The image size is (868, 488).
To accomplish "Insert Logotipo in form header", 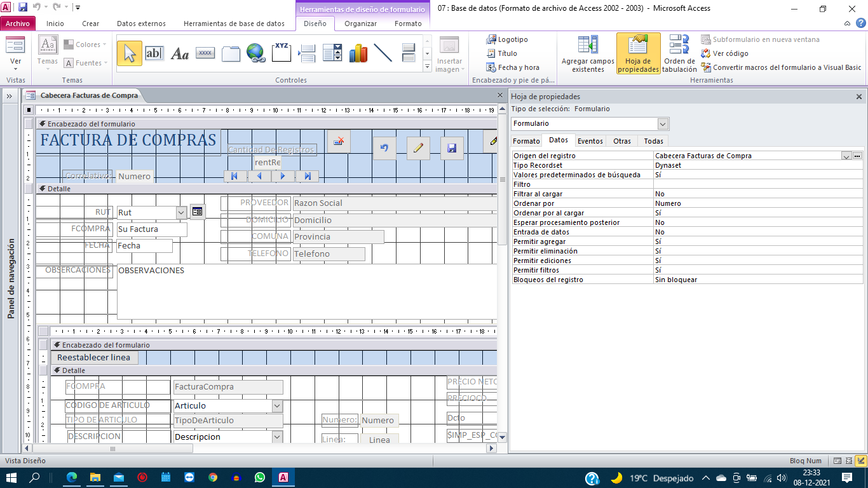I will (507, 39).
